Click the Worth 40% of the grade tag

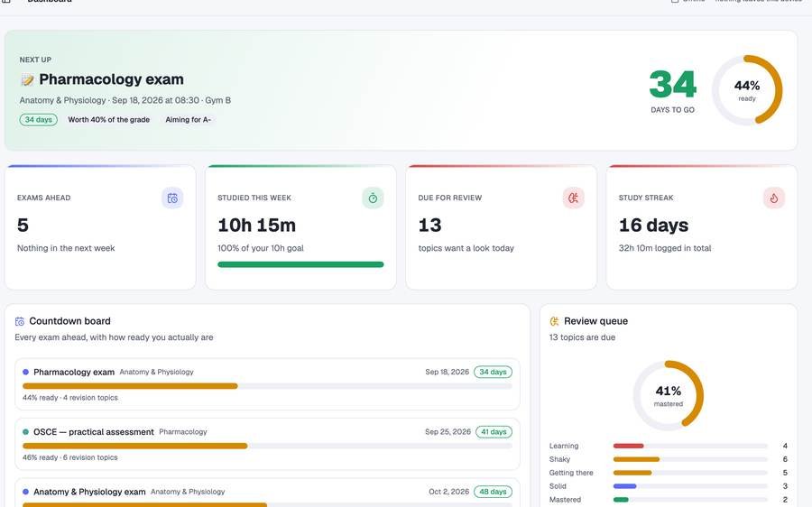click(x=109, y=120)
